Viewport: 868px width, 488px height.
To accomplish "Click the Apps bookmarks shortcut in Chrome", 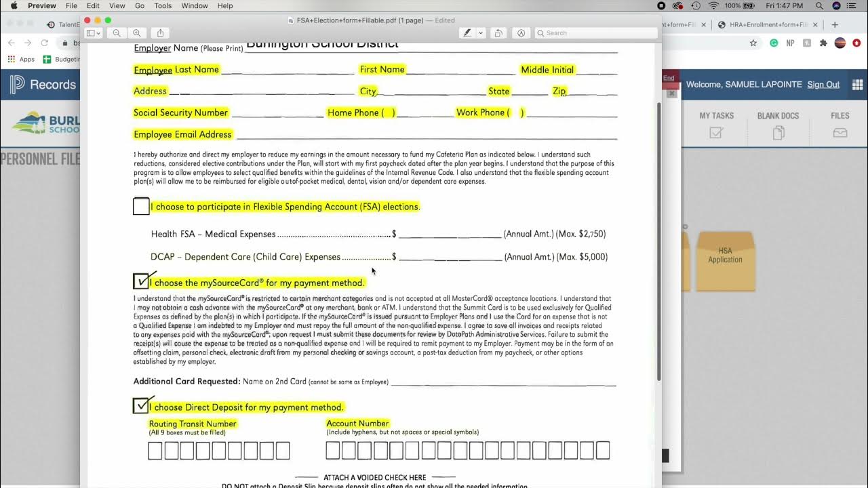I will coord(21,59).
